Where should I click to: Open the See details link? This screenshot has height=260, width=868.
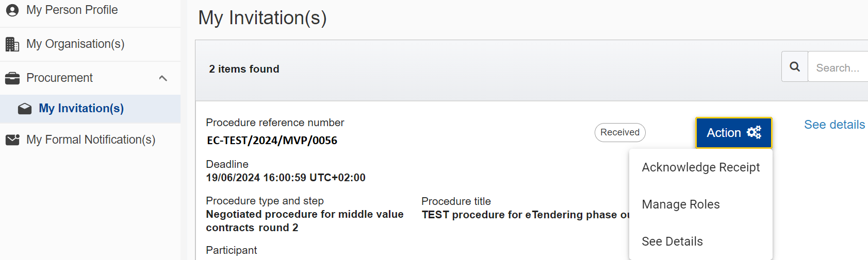click(x=834, y=125)
